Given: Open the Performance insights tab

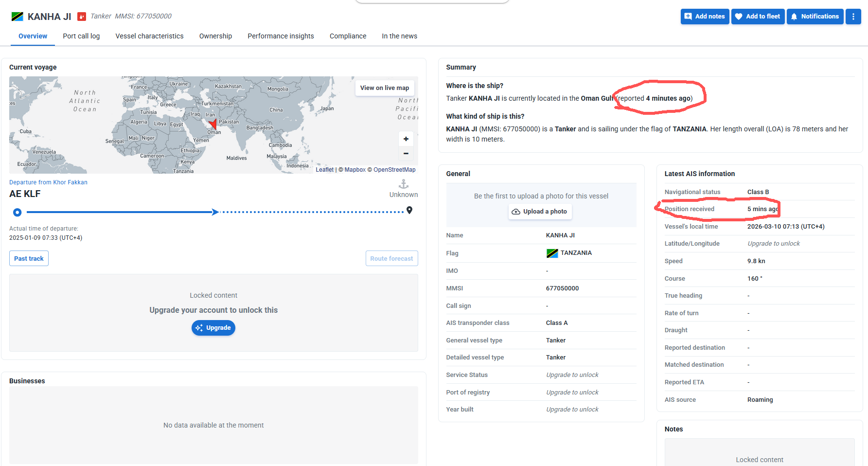Looking at the screenshot, I should (x=281, y=36).
